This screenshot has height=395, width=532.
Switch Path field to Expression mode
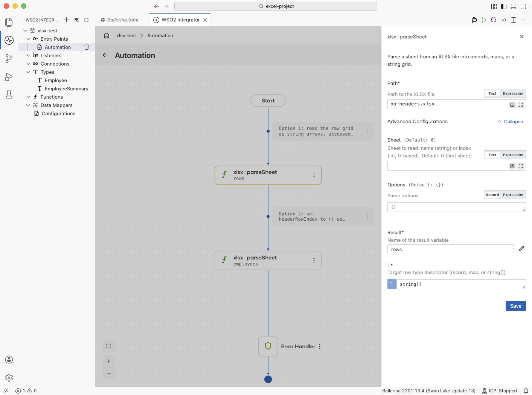[x=513, y=94]
